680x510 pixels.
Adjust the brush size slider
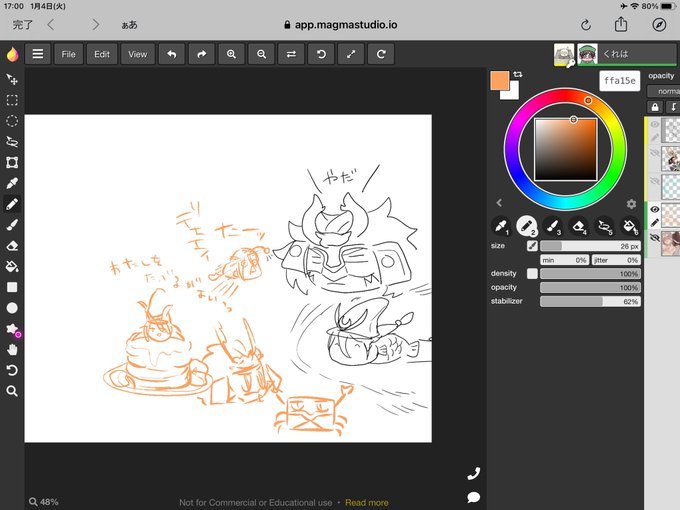click(x=590, y=246)
